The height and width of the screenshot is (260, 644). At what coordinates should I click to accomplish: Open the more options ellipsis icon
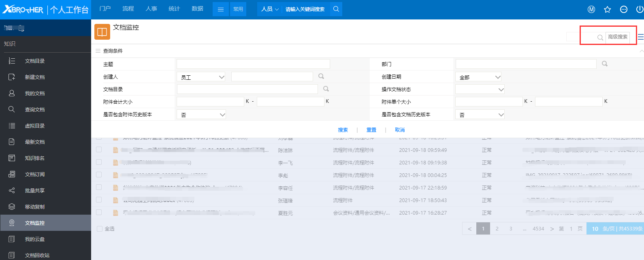(x=623, y=9)
